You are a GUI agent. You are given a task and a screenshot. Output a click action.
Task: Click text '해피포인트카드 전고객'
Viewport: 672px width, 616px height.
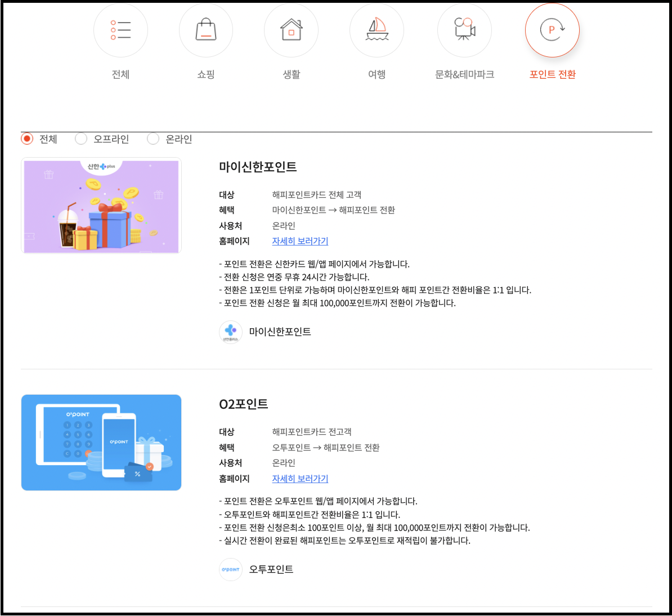pyautogui.click(x=312, y=432)
